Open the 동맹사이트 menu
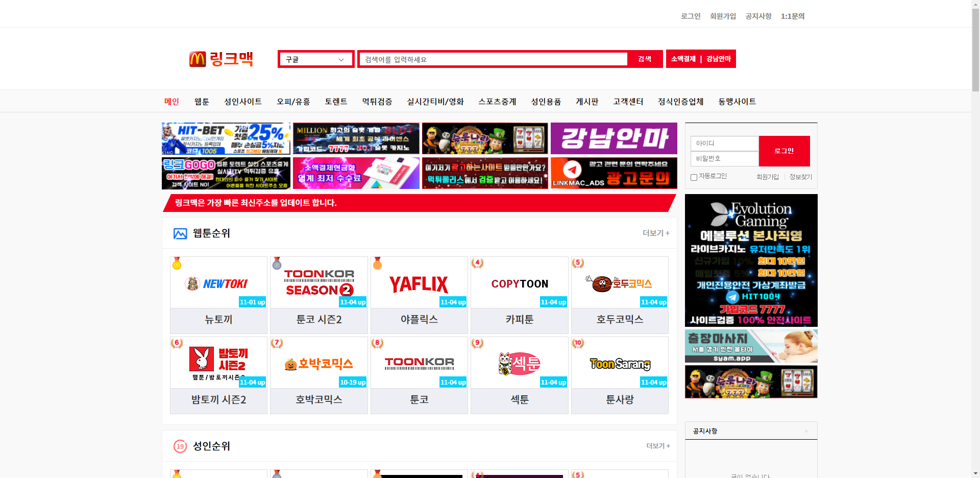The height and width of the screenshot is (478, 980). [x=737, y=102]
